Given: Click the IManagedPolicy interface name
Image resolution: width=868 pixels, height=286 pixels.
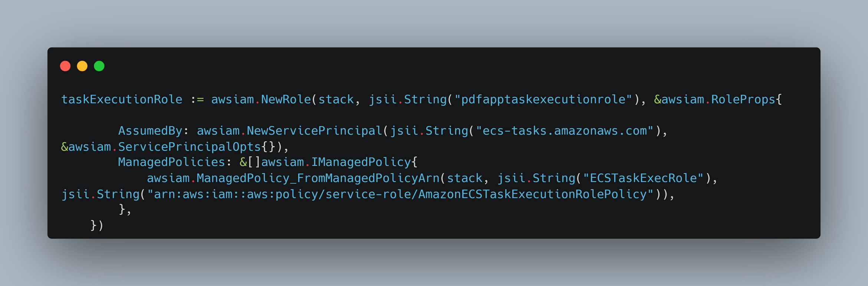Looking at the screenshot, I should click(x=361, y=162).
